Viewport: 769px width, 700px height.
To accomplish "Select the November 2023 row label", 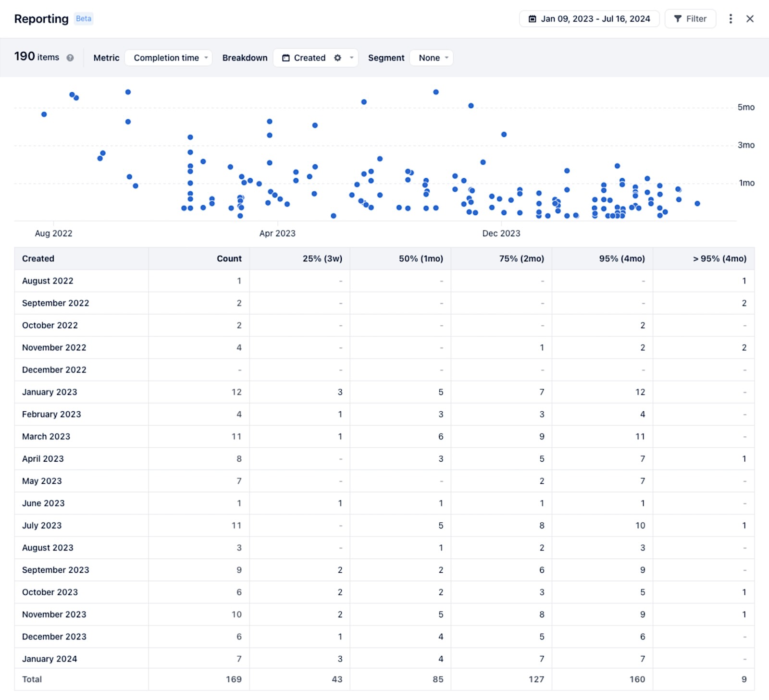I will [x=54, y=614].
